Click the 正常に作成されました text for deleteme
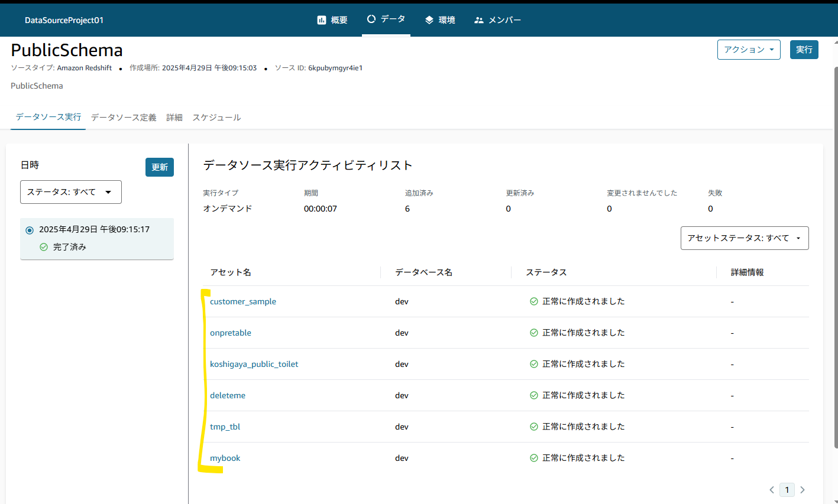838x504 pixels. click(x=584, y=395)
